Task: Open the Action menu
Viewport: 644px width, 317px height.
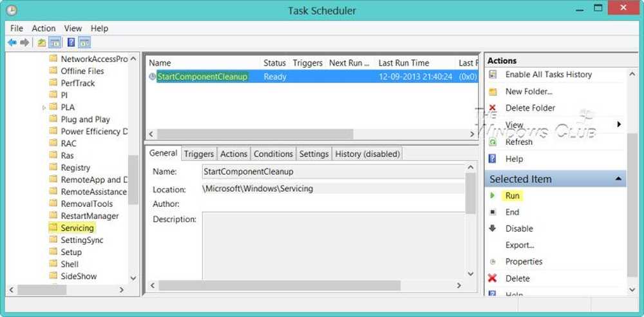Action: [x=44, y=28]
